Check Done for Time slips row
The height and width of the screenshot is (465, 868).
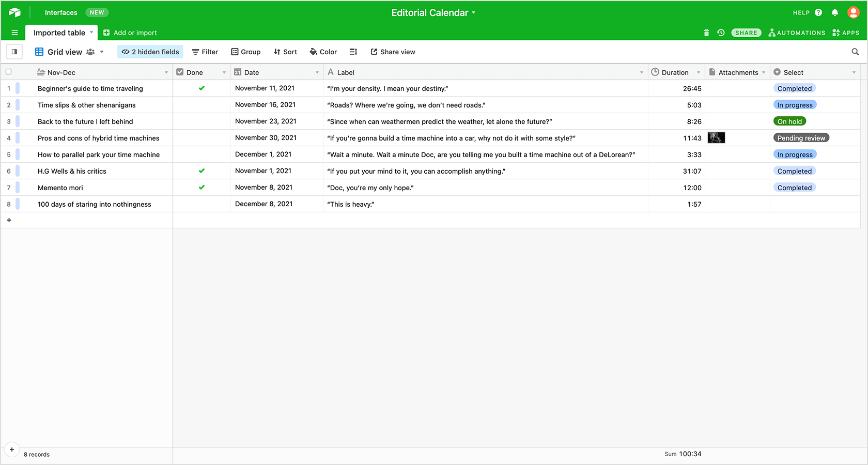[202, 105]
